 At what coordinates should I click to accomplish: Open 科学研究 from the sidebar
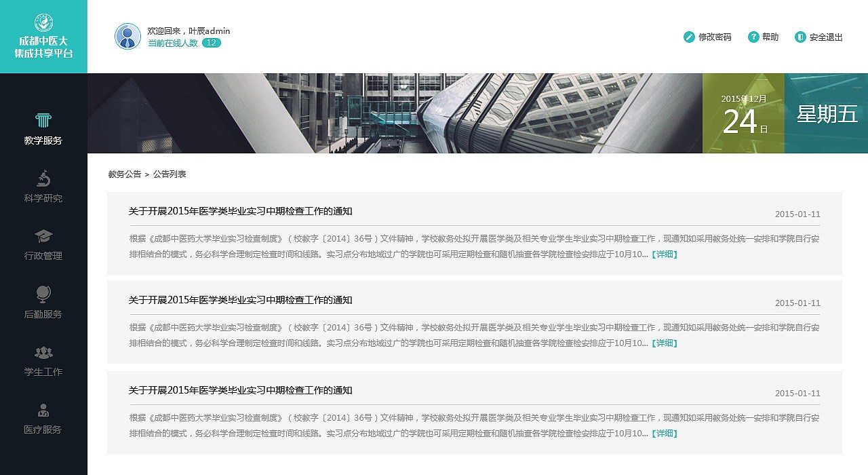click(43, 180)
